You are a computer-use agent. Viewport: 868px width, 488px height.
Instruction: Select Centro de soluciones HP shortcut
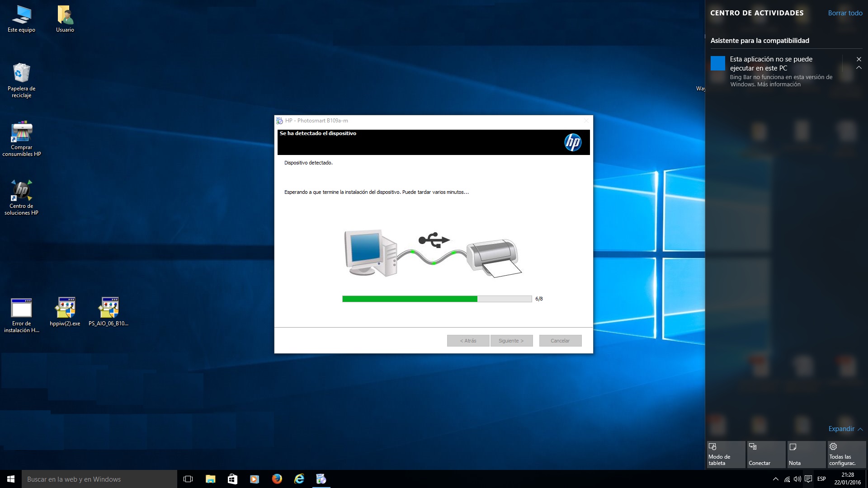21,197
